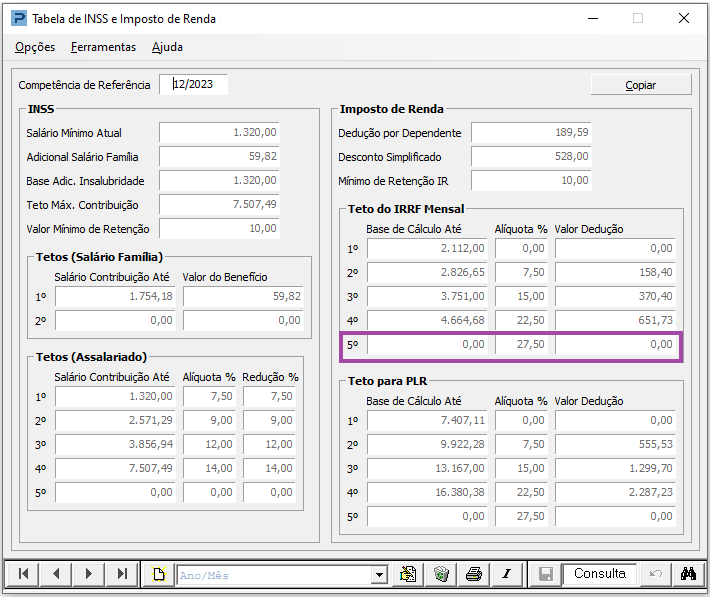Click the italic I toolbar icon
This screenshot has height=600, width=712.
(507, 574)
